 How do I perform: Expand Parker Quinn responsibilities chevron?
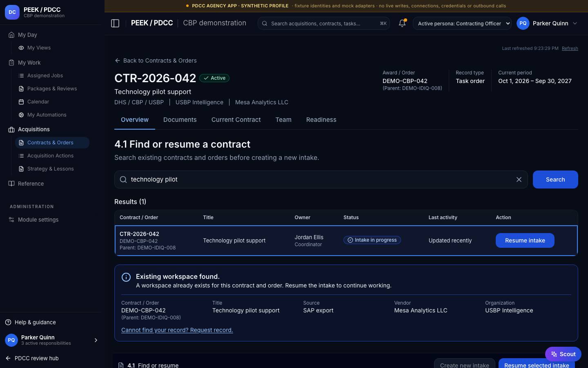pos(96,340)
